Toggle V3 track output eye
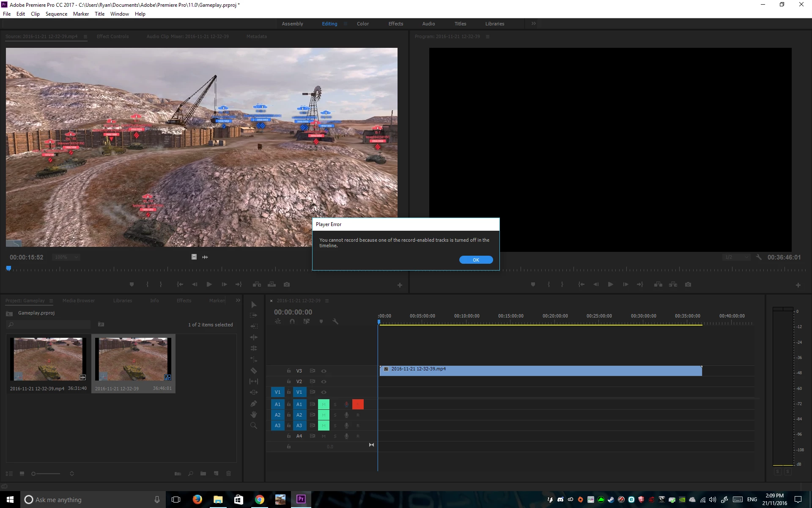Image resolution: width=812 pixels, height=508 pixels. click(x=324, y=371)
